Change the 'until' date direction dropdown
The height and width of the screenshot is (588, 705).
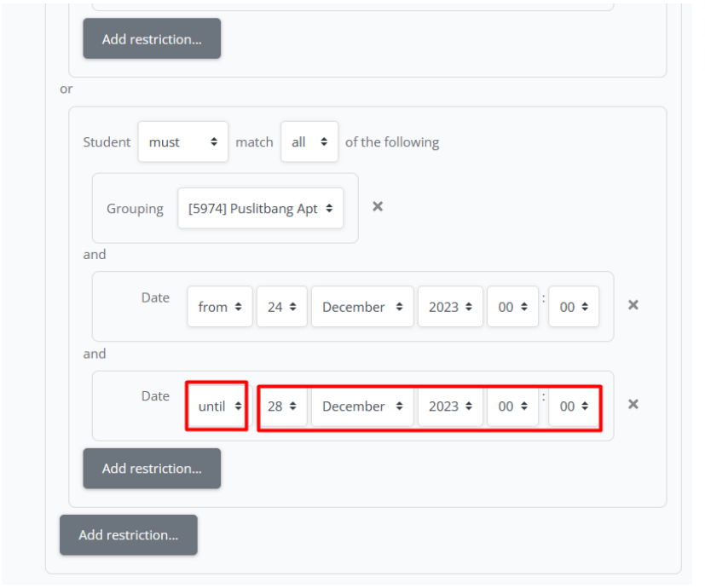click(x=220, y=406)
